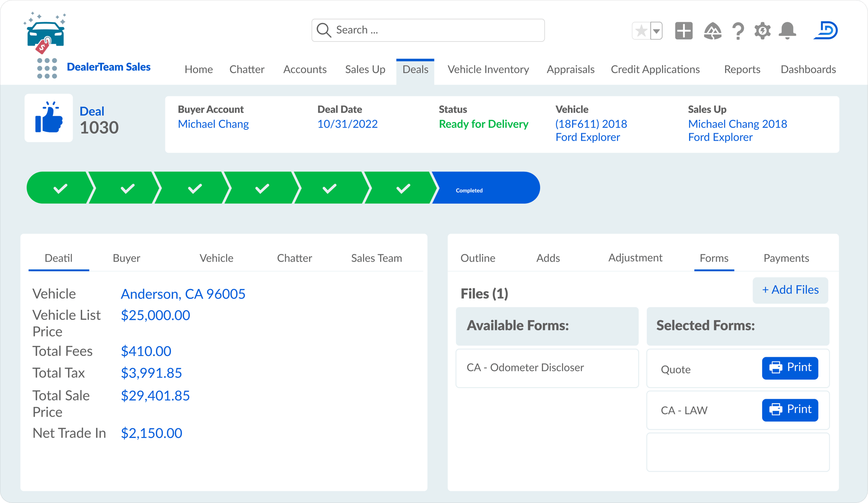
Task: Focus the Search input field
Action: coord(428,30)
